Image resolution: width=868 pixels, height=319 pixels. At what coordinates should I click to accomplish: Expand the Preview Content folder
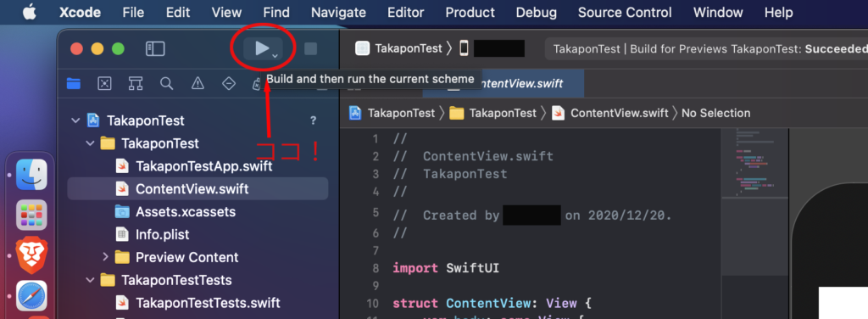pos(105,257)
